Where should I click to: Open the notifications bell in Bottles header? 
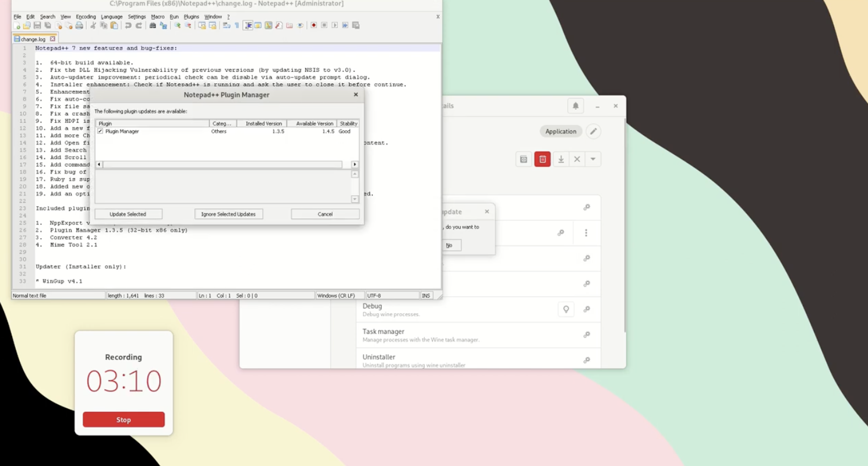click(576, 106)
